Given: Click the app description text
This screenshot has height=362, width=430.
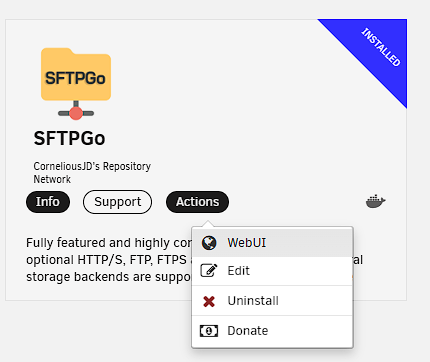Looking at the screenshot, I should click(x=109, y=260).
